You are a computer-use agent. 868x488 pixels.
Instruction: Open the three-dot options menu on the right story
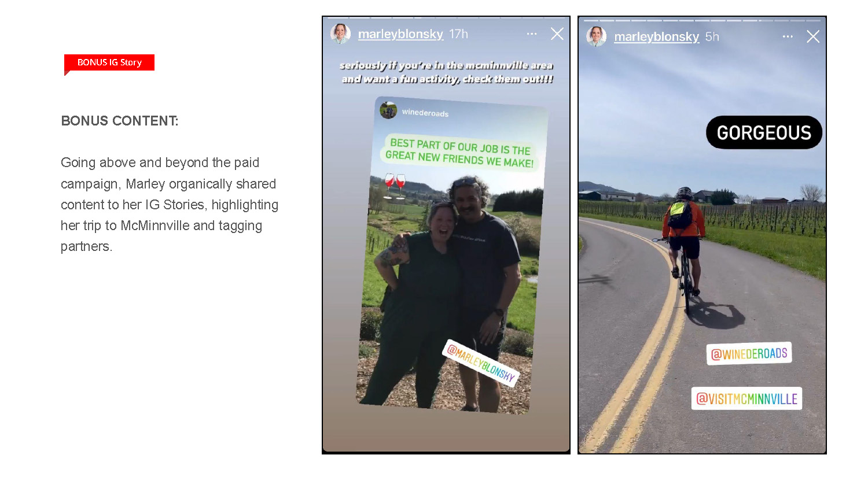[788, 36]
